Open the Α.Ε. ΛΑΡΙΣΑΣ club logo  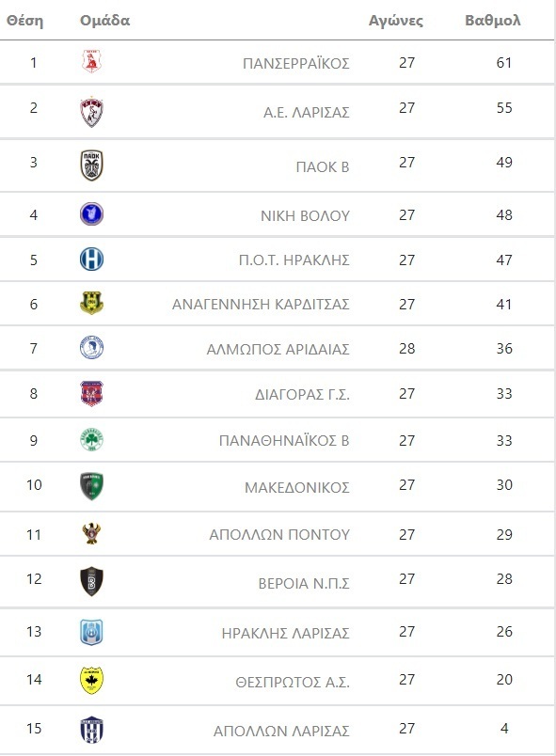[x=91, y=112]
